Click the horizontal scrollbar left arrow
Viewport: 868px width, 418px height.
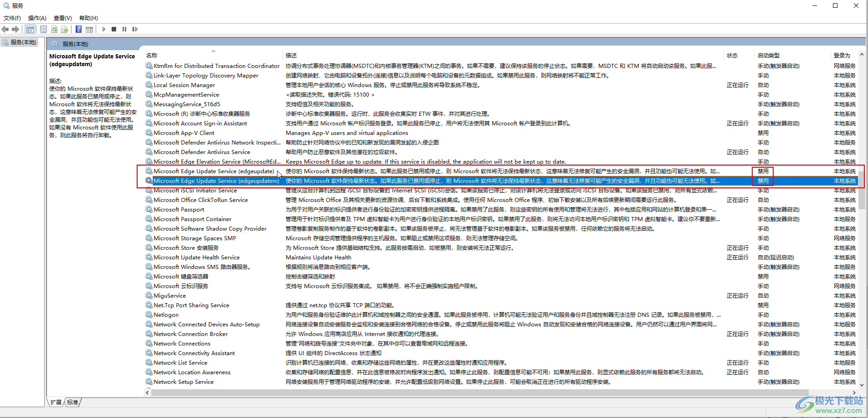[x=148, y=392]
